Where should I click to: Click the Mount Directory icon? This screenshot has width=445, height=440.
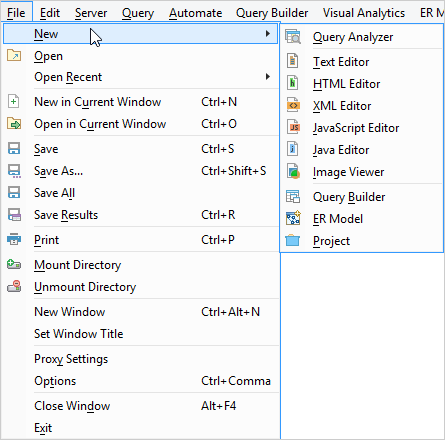[x=14, y=265]
